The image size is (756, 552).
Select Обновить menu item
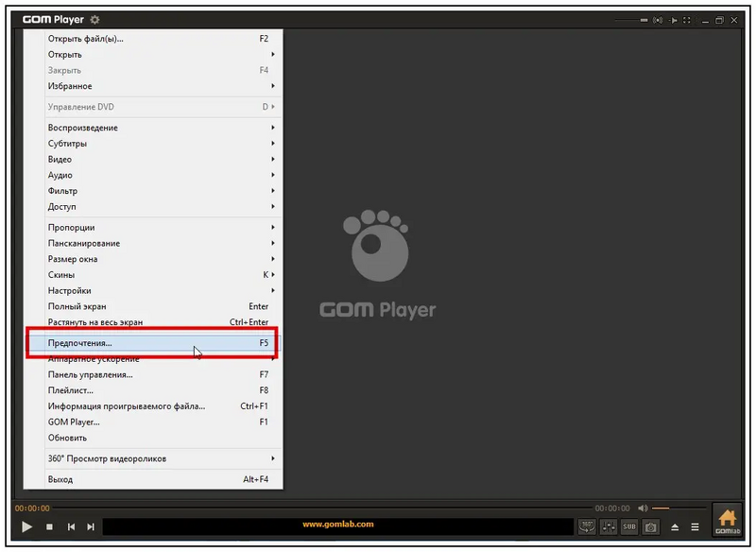pyautogui.click(x=153, y=438)
